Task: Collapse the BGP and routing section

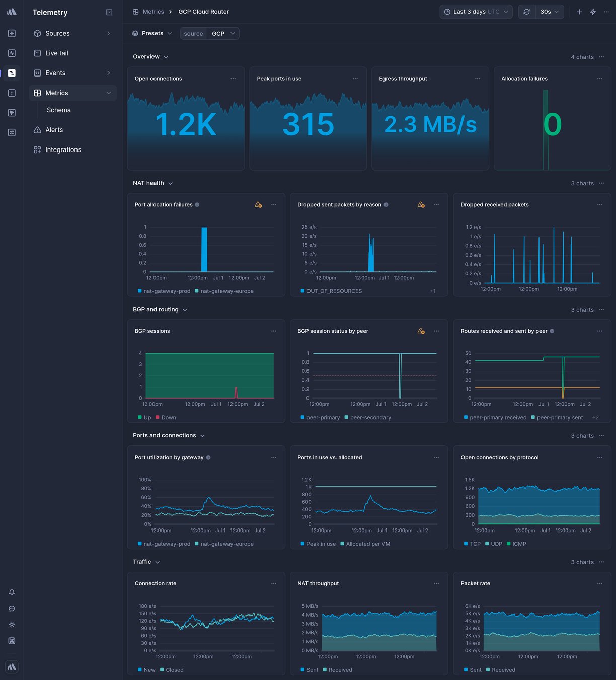Action: [x=160, y=310]
